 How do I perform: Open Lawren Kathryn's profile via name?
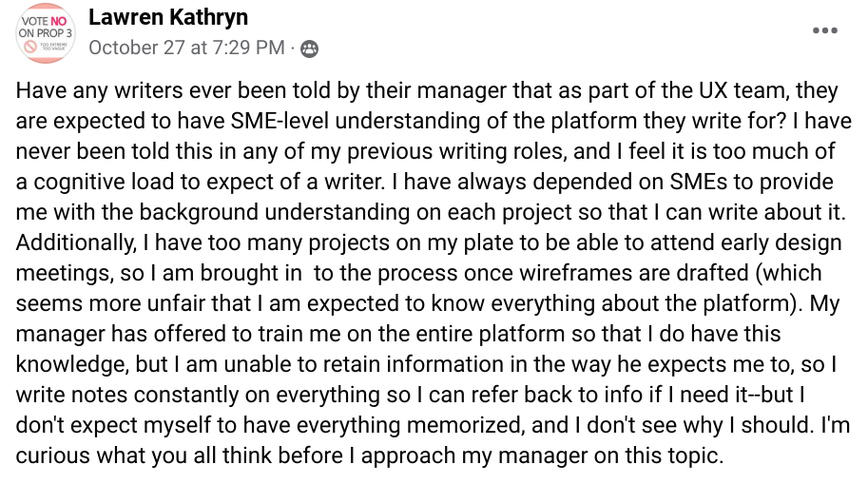pyautogui.click(x=168, y=18)
